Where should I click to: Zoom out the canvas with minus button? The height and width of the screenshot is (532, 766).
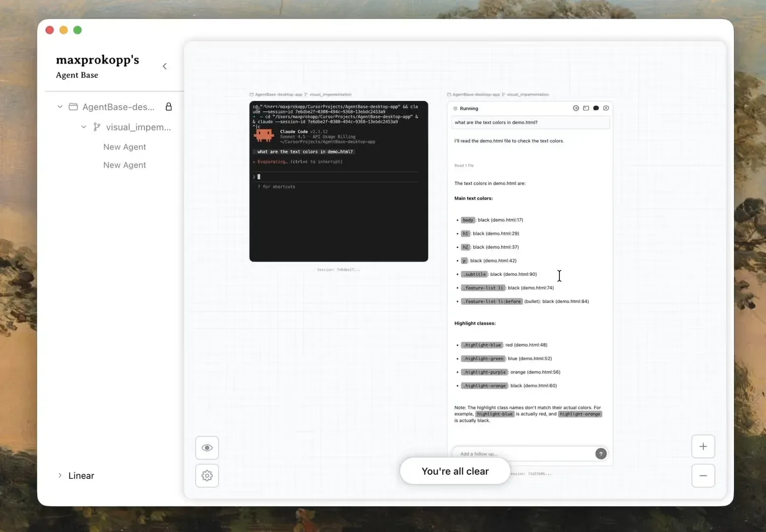pyautogui.click(x=703, y=475)
